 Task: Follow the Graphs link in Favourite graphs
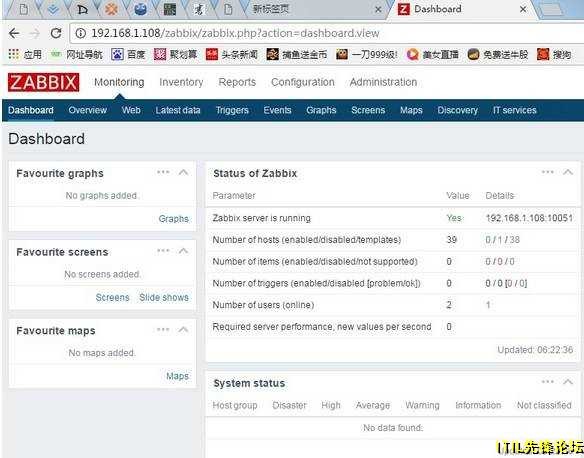coord(174,219)
